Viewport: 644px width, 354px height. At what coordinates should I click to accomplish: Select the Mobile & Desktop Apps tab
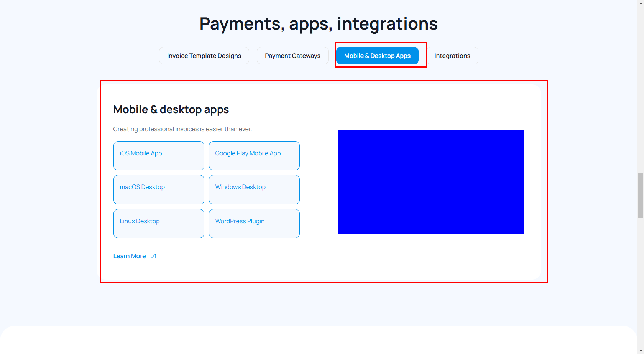377,56
